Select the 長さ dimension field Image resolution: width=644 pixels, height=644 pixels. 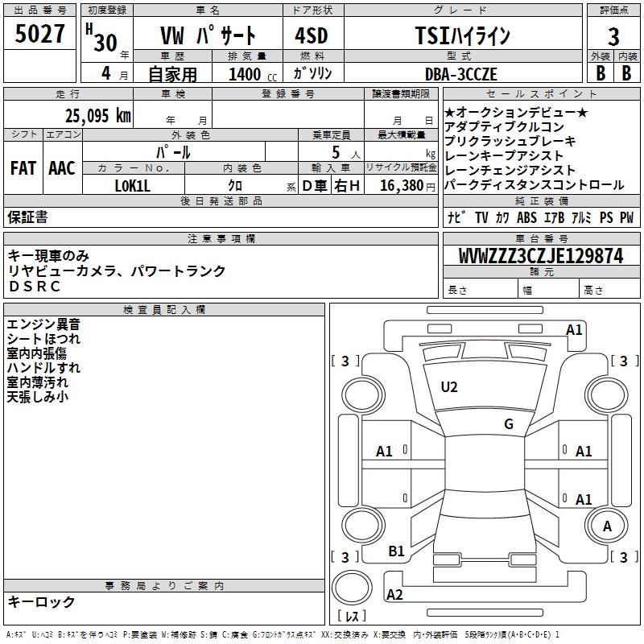click(480, 290)
